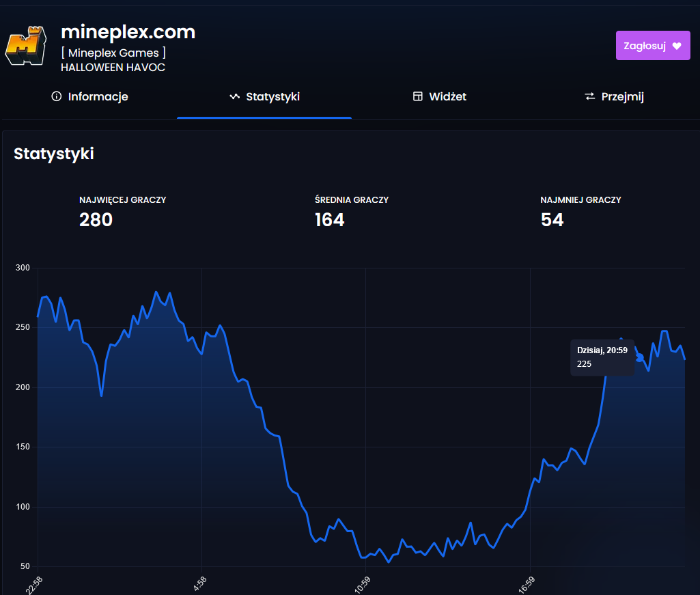Click the Mineplex server logo icon

tap(25, 46)
